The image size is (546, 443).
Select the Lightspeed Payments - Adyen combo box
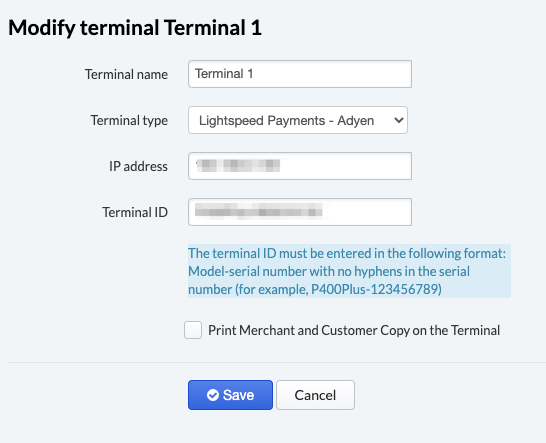click(298, 120)
